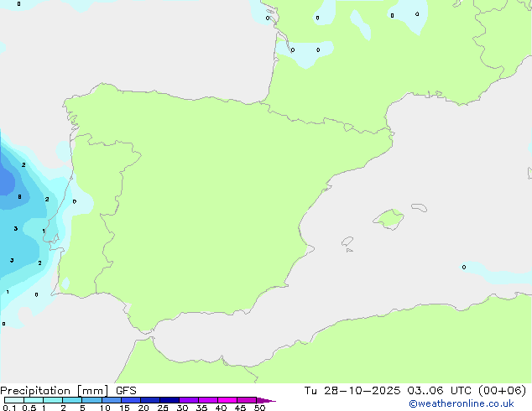Click the 25–30 mm navy legend swatch
532x411 pixels.
[169, 400]
